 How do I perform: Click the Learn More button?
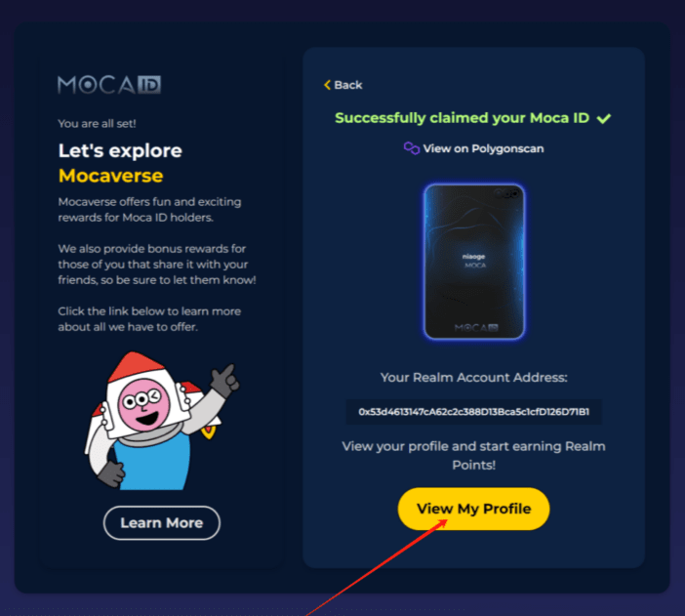point(162,523)
